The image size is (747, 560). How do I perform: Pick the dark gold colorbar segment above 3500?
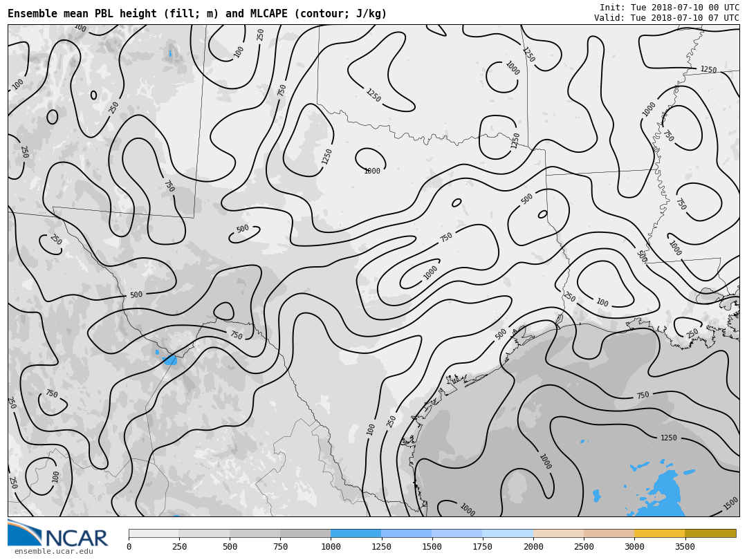click(x=710, y=533)
